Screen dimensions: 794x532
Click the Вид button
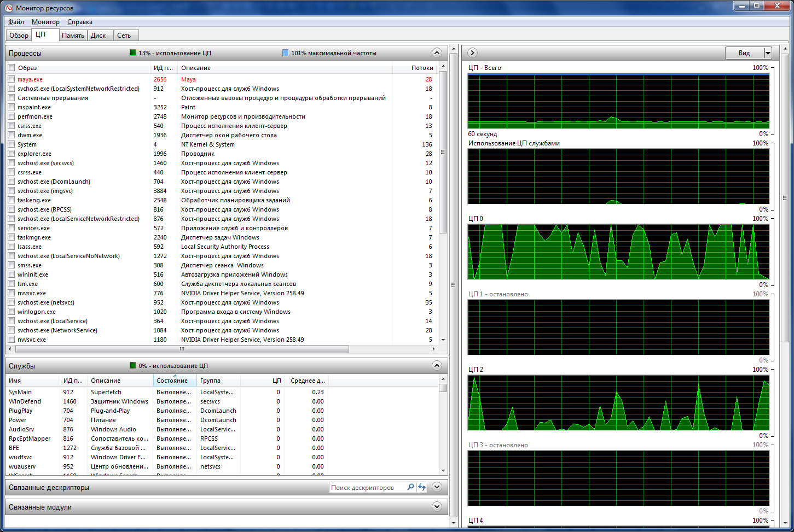[x=744, y=53]
